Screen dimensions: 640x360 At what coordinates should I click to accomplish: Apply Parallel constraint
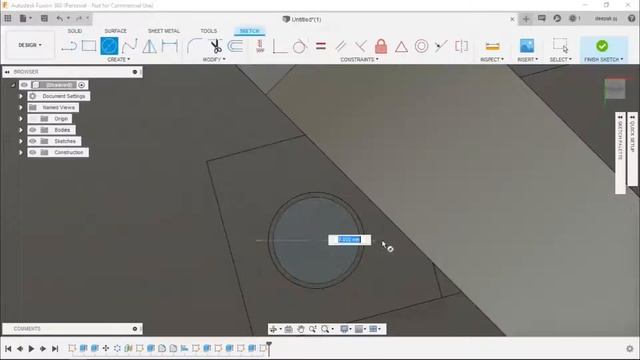pos(340,46)
